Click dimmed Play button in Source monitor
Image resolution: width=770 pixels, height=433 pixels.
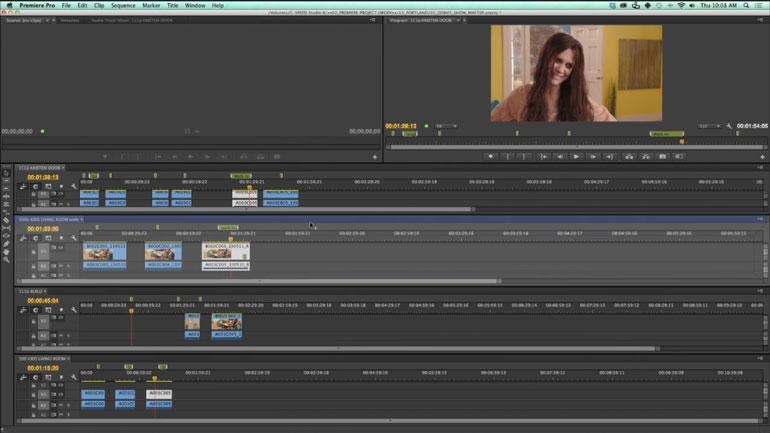point(191,157)
